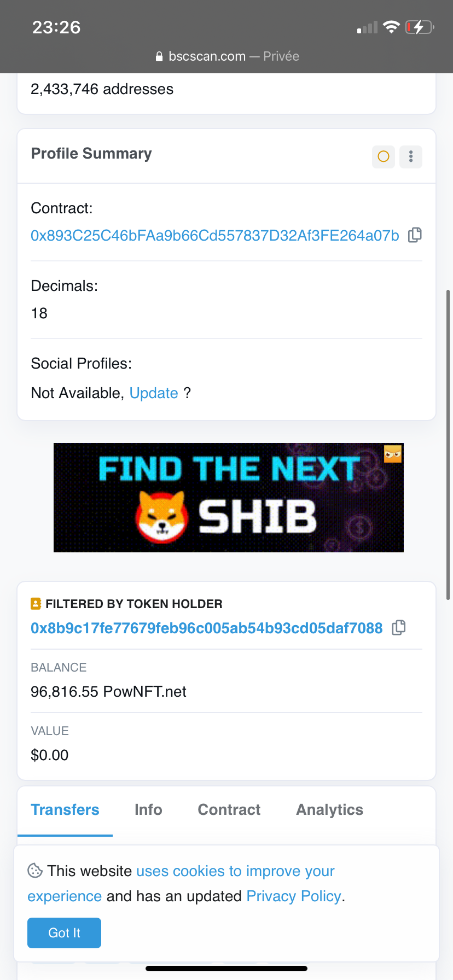Tap the Shiba Inu logo in banner
The image size is (453, 980).
click(x=162, y=517)
